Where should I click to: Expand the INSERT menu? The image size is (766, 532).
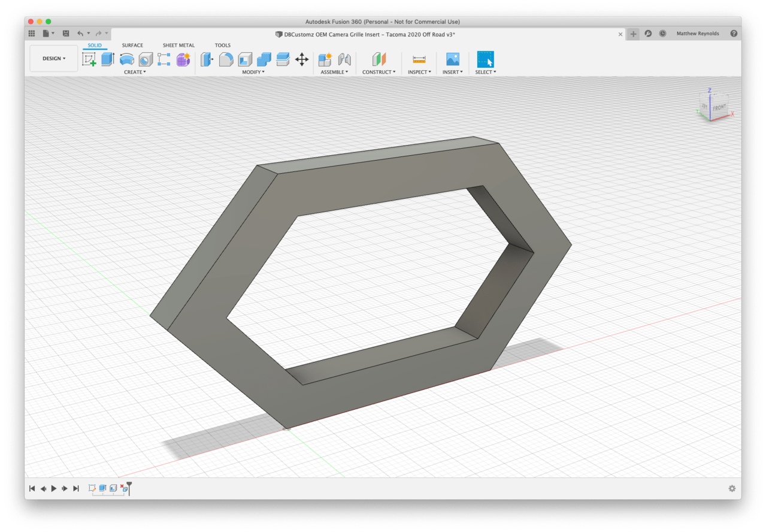pyautogui.click(x=453, y=72)
